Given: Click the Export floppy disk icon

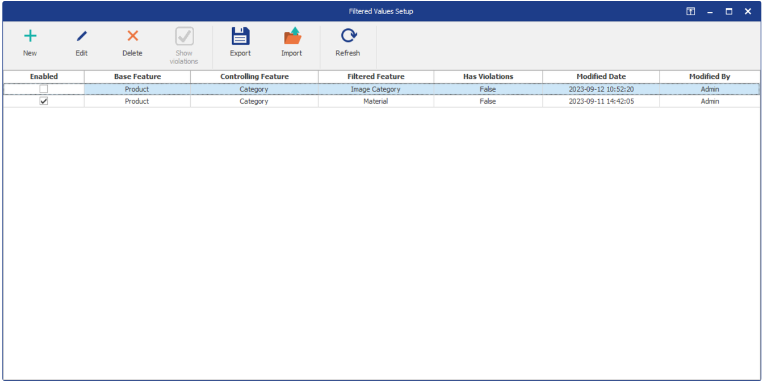Looking at the screenshot, I should (x=240, y=36).
